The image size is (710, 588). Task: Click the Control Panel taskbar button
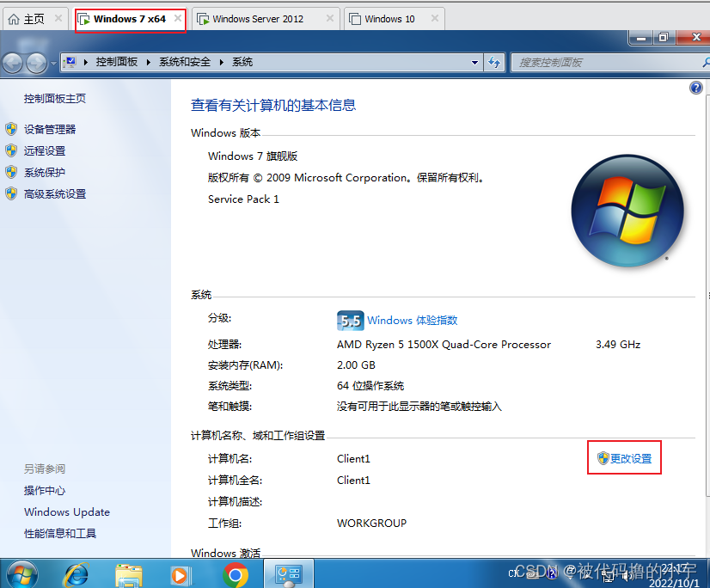pyautogui.click(x=289, y=574)
